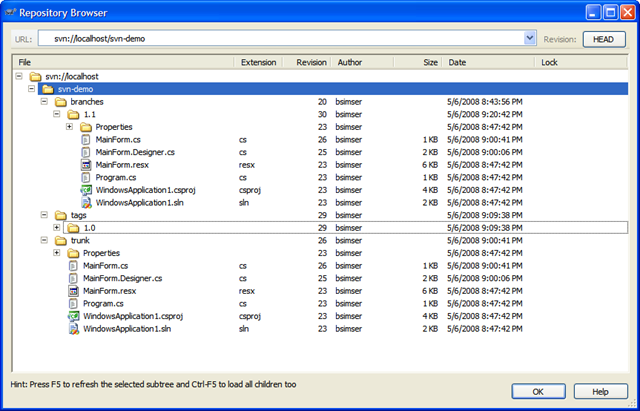Click the MainForm.cs file icon under branch 1.1
Screen dimensions: 640x411
tap(86, 140)
